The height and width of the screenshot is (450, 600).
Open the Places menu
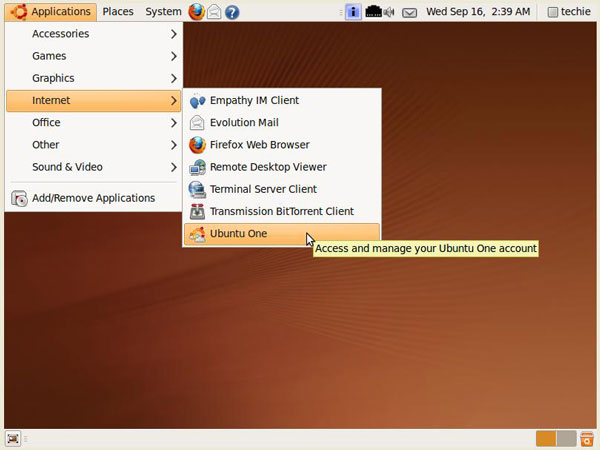pos(118,12)
